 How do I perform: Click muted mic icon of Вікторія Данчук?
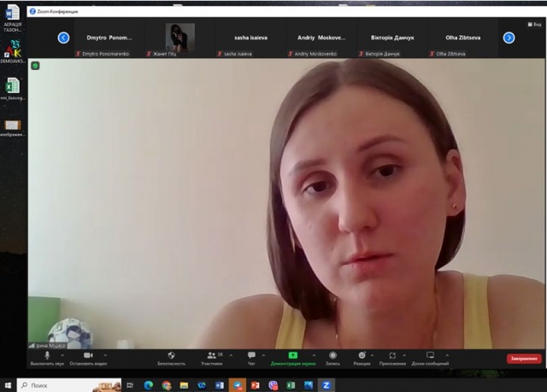[362, 54]
